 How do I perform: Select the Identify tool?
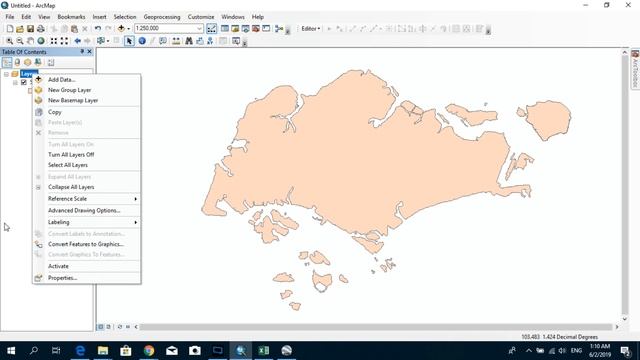click(x=142, y=41)
